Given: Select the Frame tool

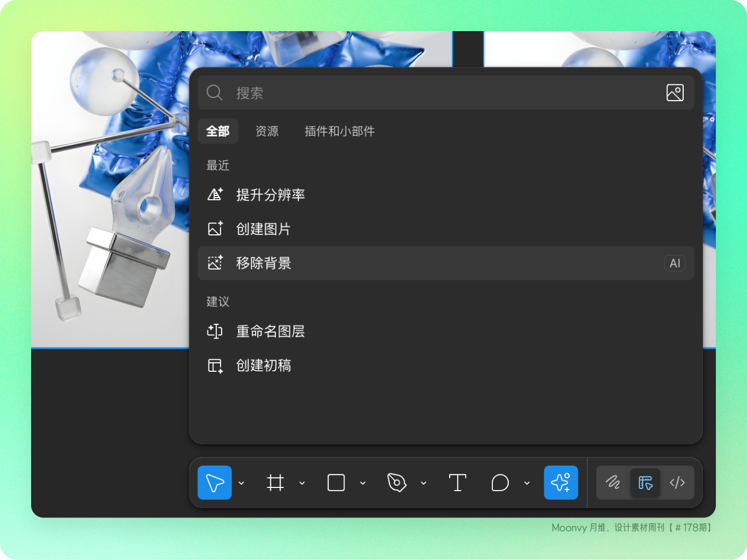Looking at the screenshot, I should [x=275, y=483].
